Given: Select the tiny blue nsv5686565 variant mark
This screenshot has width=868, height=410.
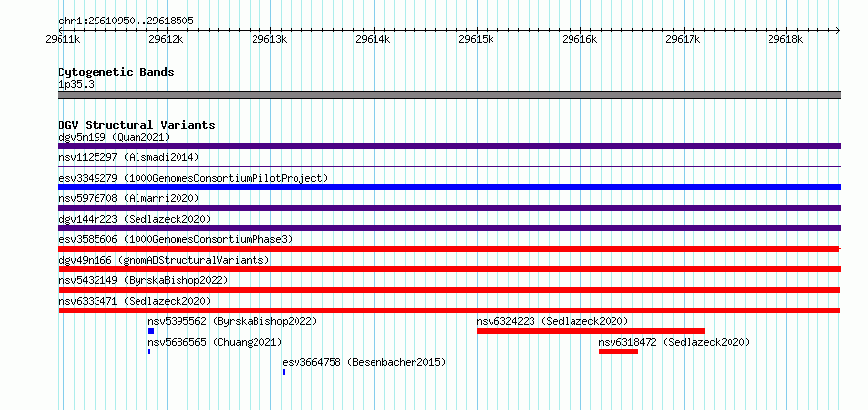Looking at the screenshot, I should 149,351.
